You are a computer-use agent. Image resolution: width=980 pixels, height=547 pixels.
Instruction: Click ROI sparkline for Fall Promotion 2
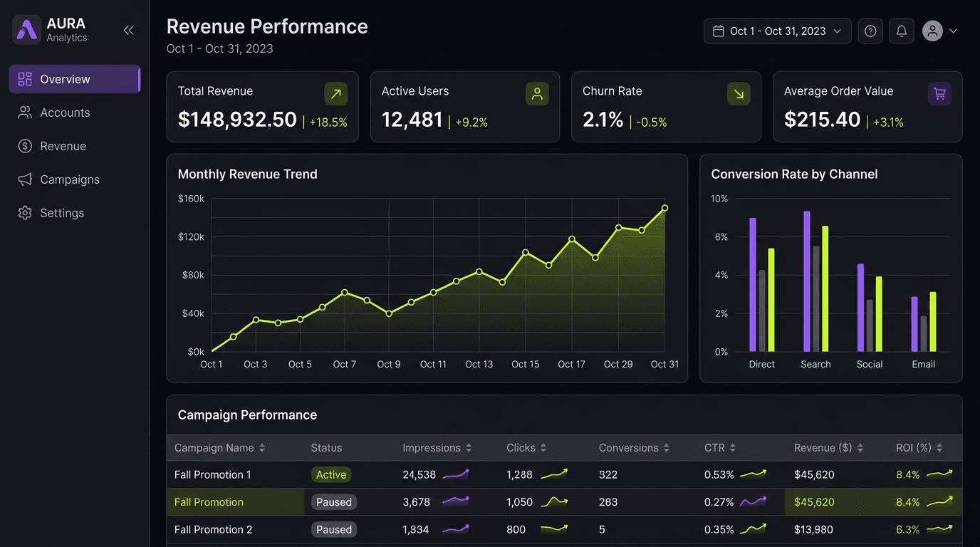pos(939,529)
